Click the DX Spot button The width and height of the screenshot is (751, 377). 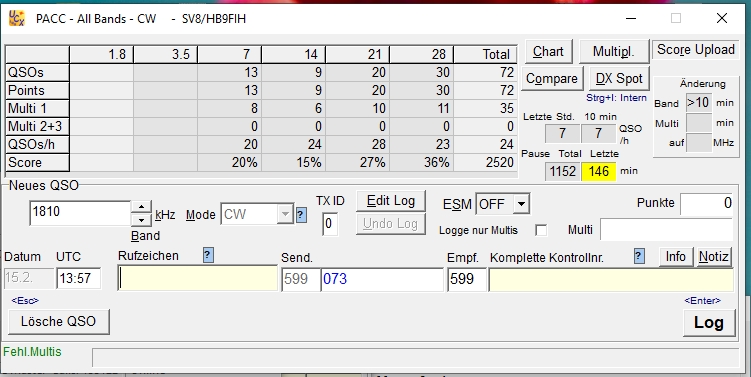(619, 79)
